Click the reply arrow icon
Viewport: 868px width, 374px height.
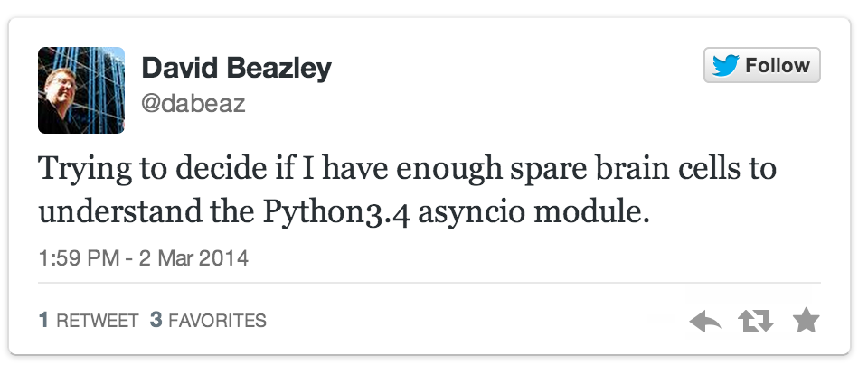pyautogui.click(x=704, y=322)
